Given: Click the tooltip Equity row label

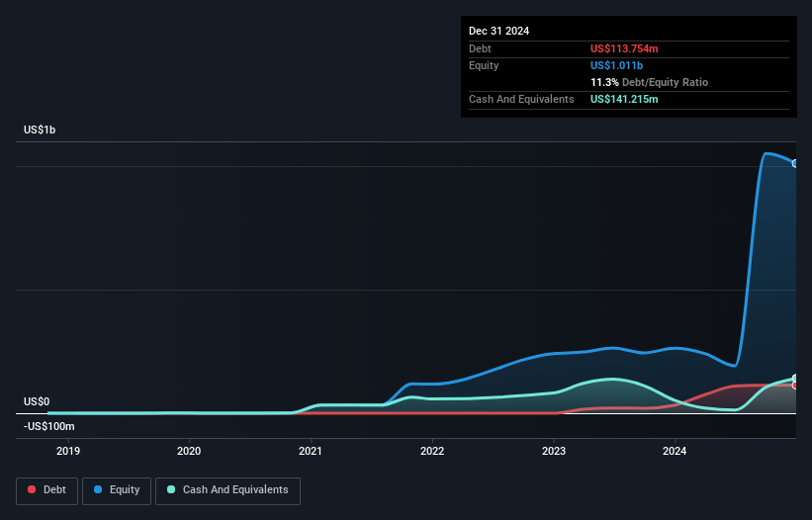Looking at the screenshot, I should 484,65.
